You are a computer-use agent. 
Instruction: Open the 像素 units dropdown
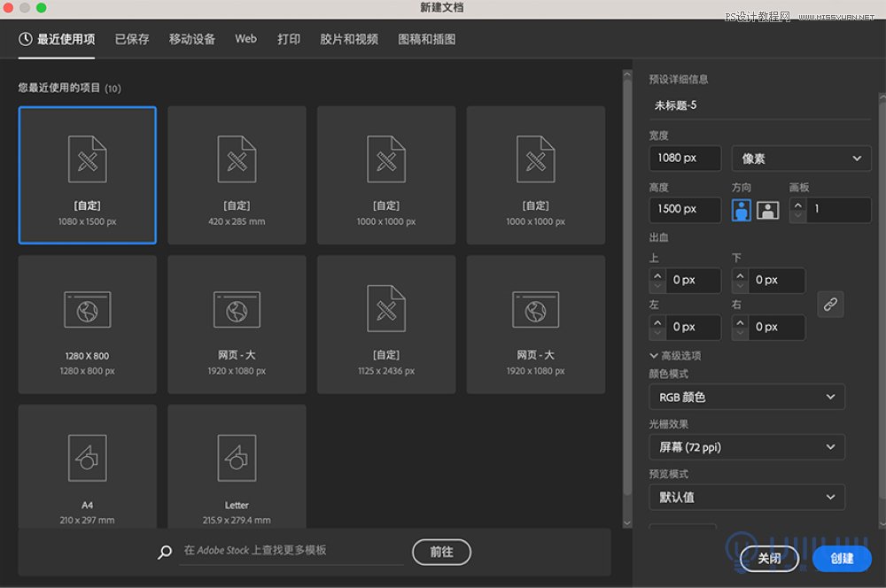coord(800,158)
